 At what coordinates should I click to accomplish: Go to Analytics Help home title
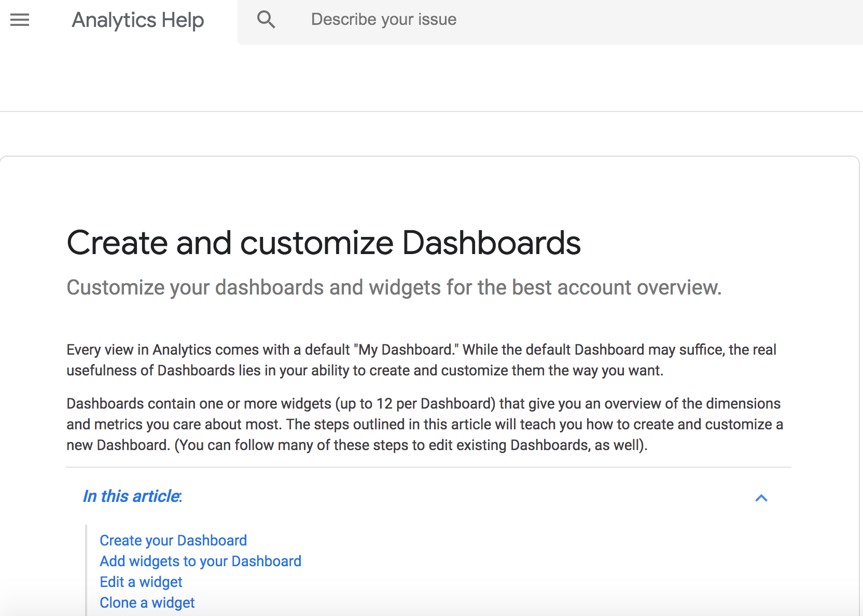(138, 20)
